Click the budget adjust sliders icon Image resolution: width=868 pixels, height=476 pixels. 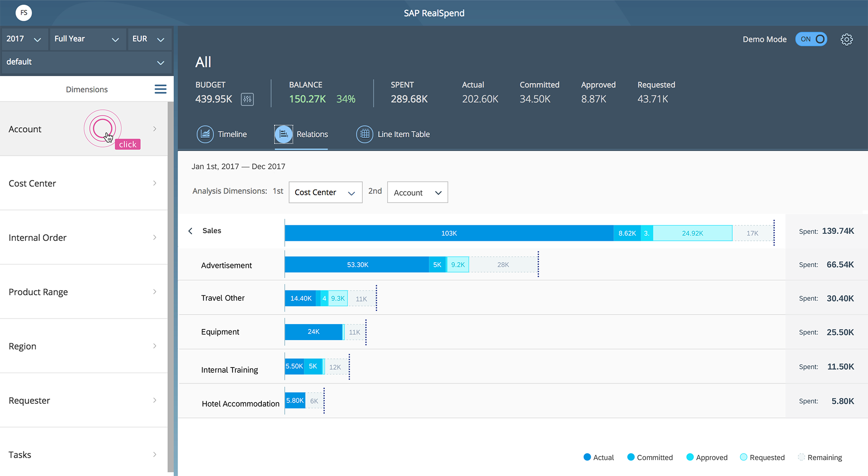click(247, 99)
